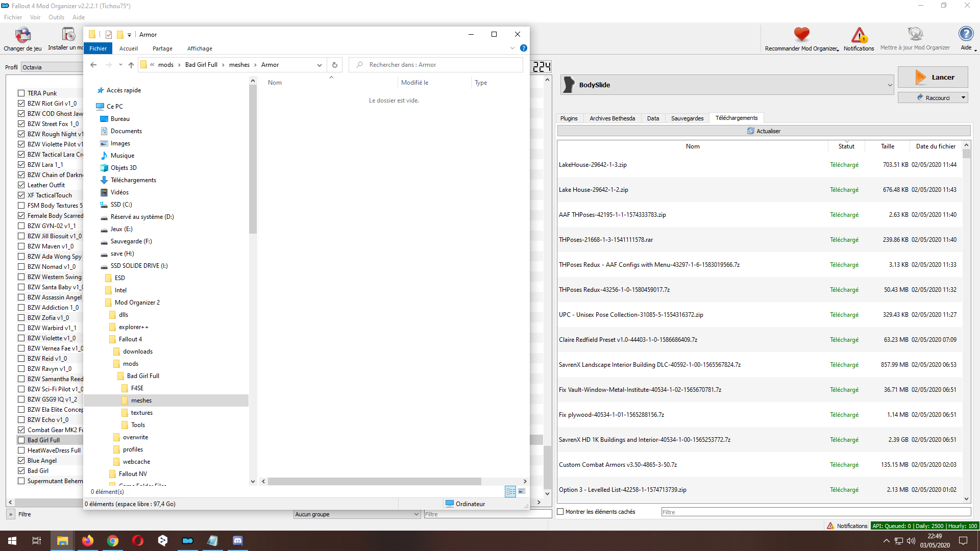Click the Mod Organizer taskbar icon
Viewport: 980px width, 551px height.
[x=188, y=541]
